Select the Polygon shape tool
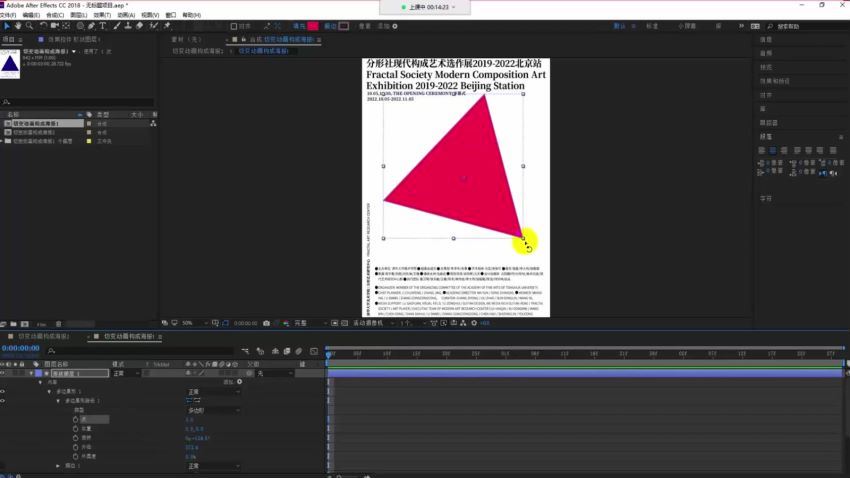The height and width of the screenshot is (478, 850). [80, 25]
